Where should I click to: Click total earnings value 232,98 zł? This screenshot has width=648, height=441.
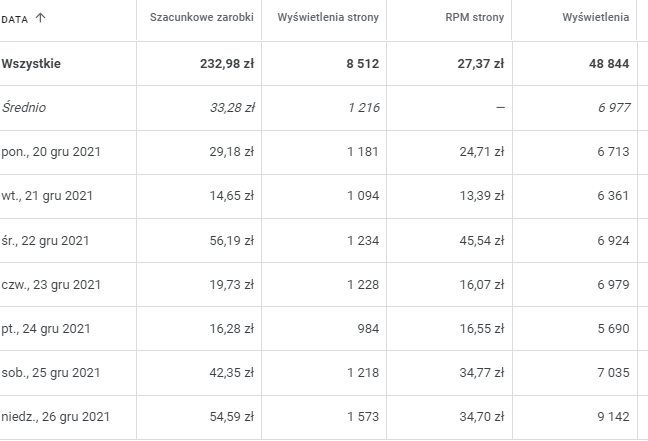[227, 63]
